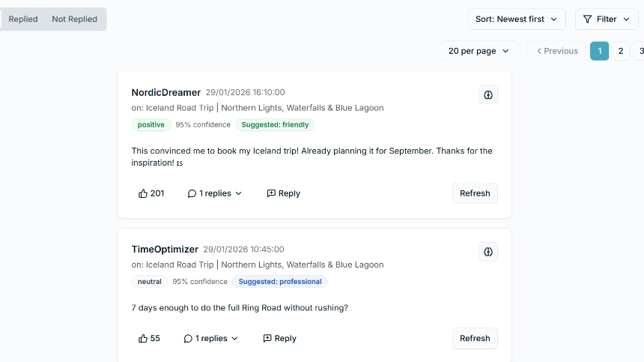Screen dimensions: 644x362
Task: Click the Suggested: professional tag
Action: [x=279, y=282]
